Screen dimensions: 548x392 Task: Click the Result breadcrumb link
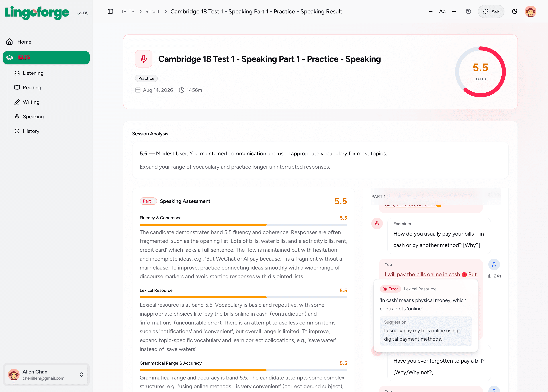152,12
